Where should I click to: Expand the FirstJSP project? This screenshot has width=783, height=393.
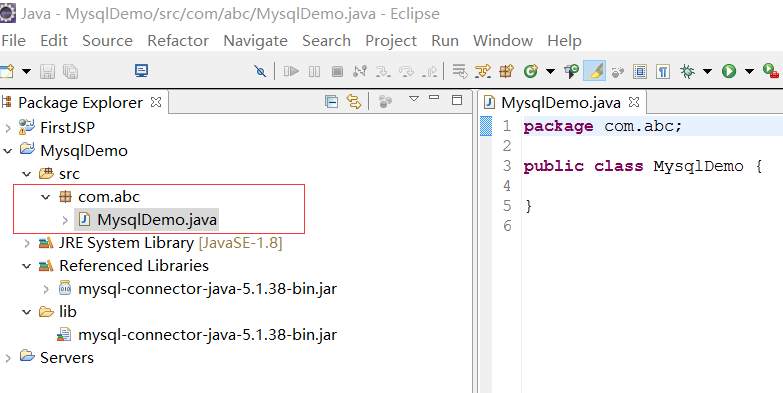click(7, 128)
